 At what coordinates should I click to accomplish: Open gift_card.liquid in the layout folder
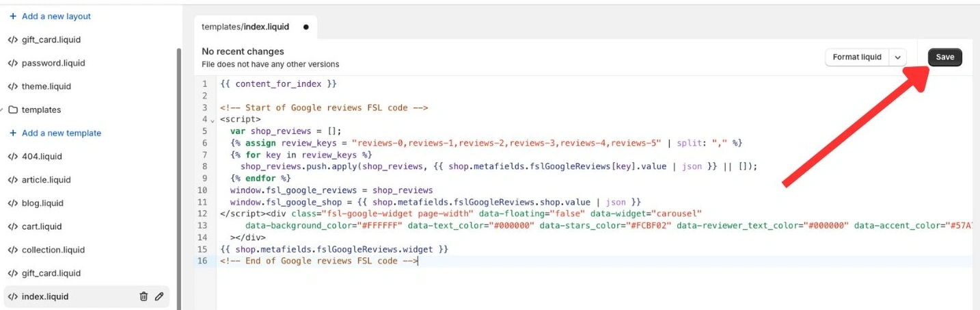(x=51, y=40)
